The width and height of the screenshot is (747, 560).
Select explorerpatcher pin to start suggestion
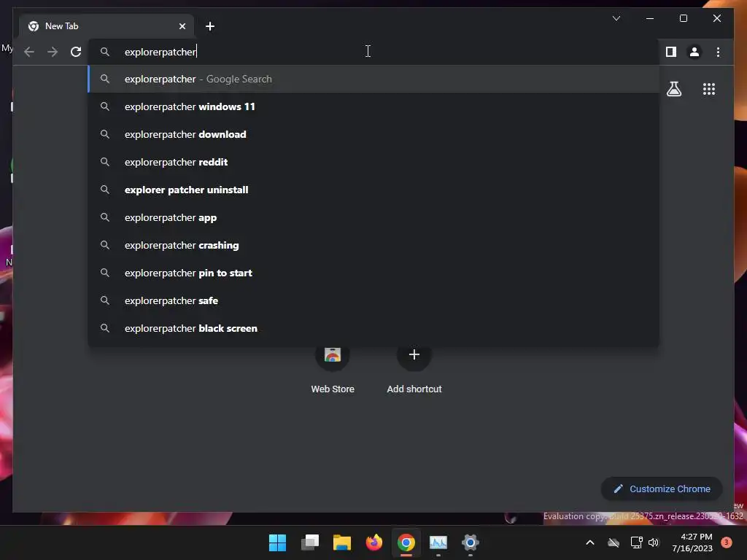[x=373, y=273]
